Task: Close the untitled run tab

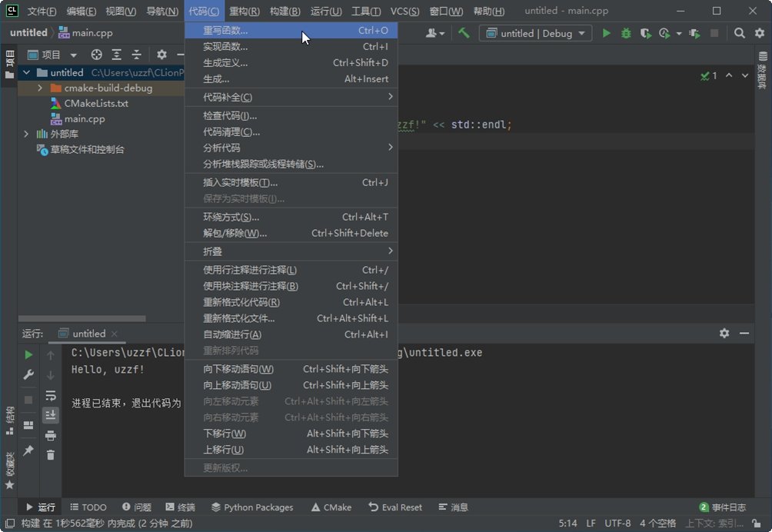Action: (x=115, y=334)
